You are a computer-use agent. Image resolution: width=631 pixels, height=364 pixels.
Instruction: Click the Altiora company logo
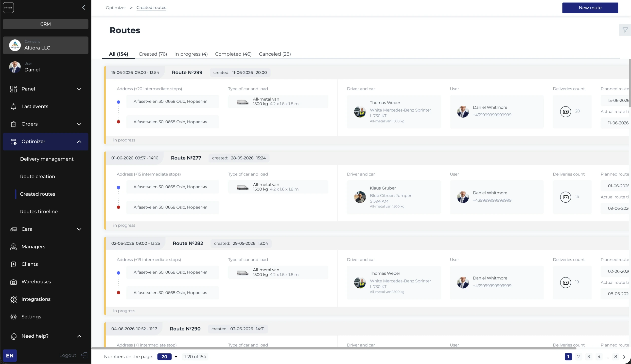(15, 45)
